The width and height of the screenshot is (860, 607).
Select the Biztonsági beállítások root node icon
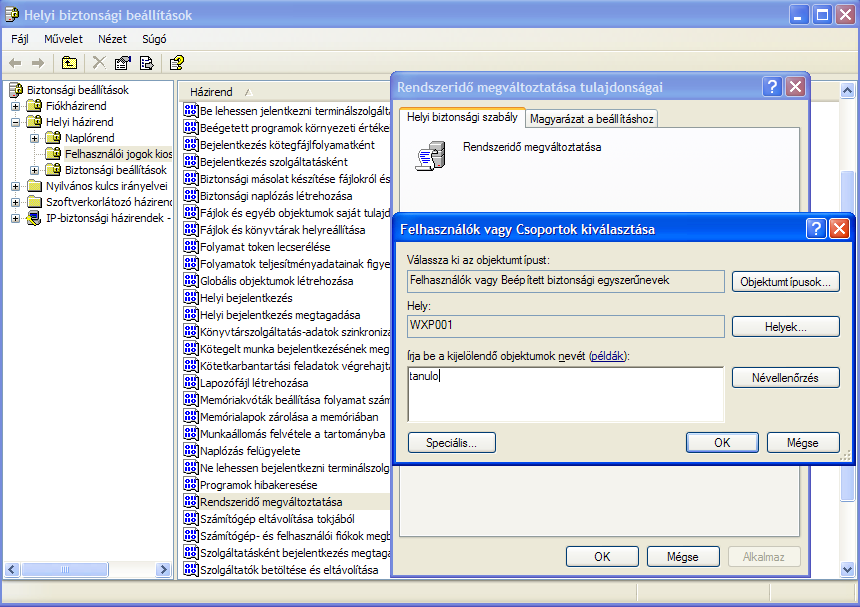click(16, 90)
